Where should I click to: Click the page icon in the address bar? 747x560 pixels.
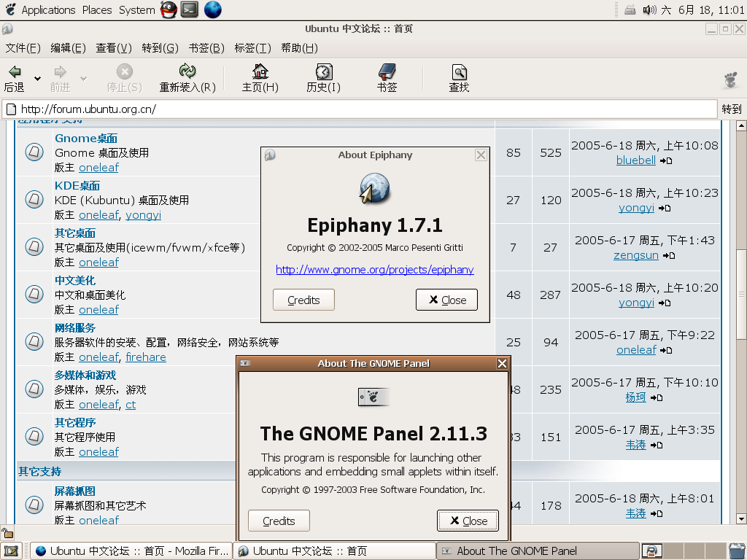point(11,109)
